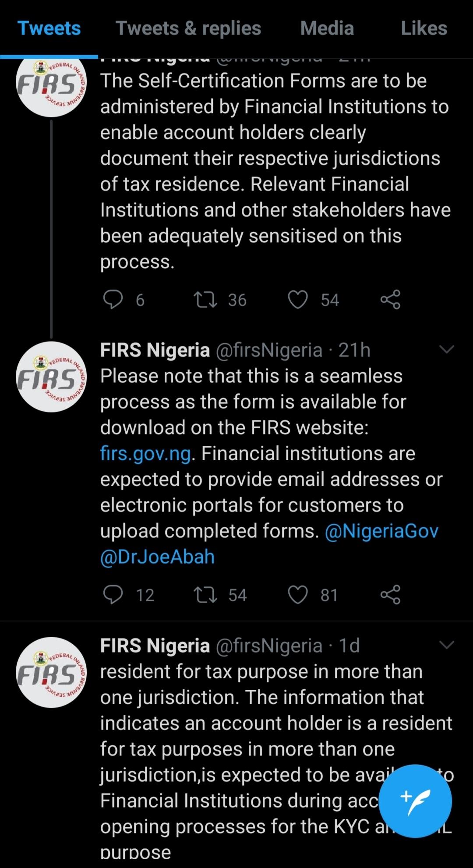Share the seamless process tweet
This screenshot has width=473, height=868.
[390, 595]
